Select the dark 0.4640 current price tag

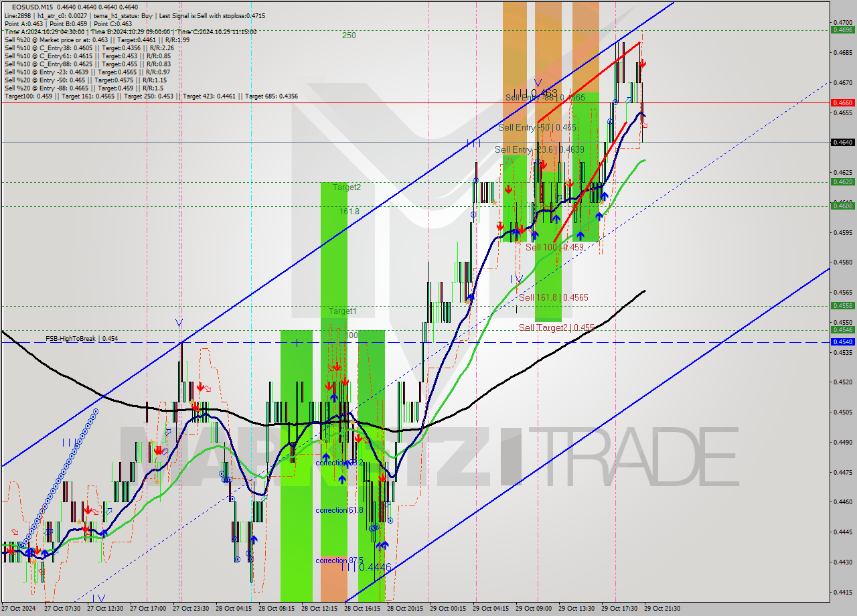tap(842, 142)
